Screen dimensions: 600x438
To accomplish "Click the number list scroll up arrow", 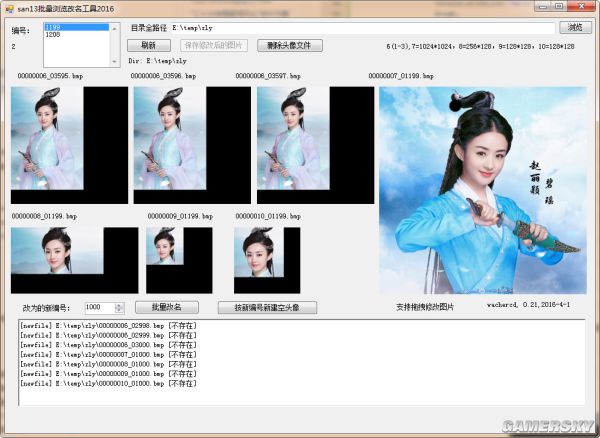I will click(x=114, y=28).
